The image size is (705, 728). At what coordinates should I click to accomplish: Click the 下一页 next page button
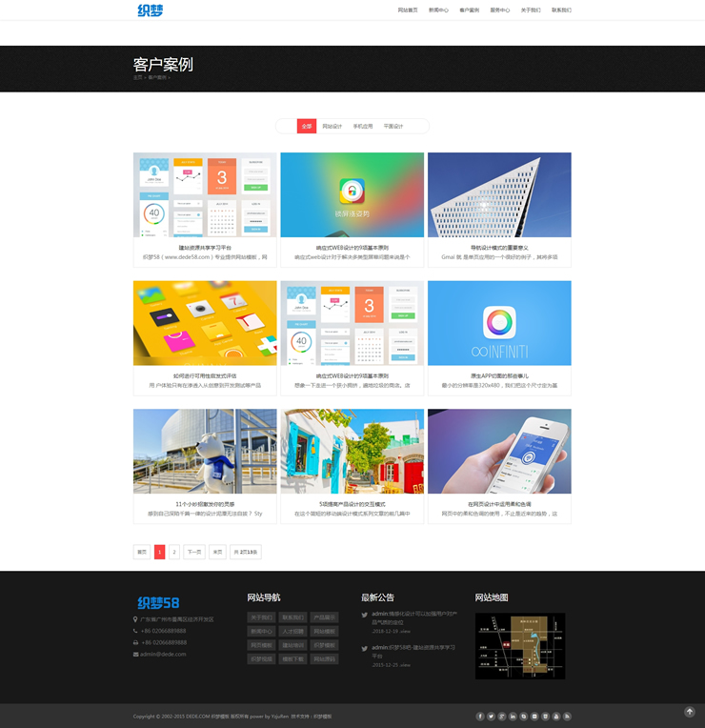coord(194,552)
